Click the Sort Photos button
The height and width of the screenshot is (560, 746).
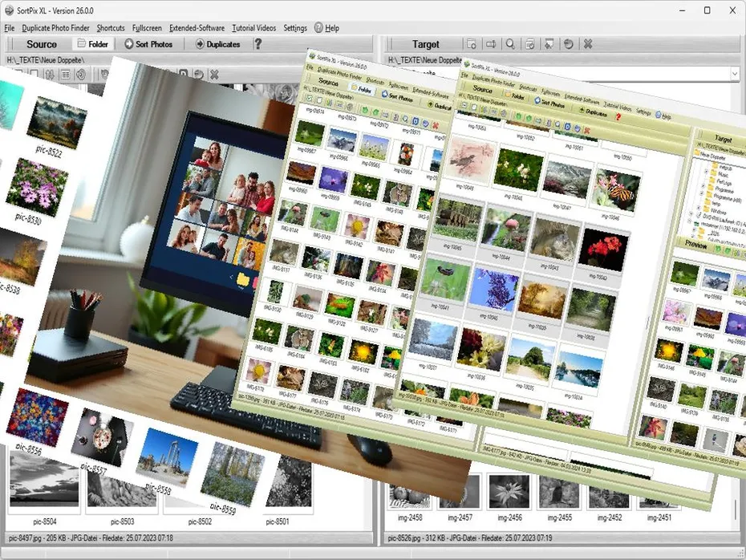[x=149, y=44]
